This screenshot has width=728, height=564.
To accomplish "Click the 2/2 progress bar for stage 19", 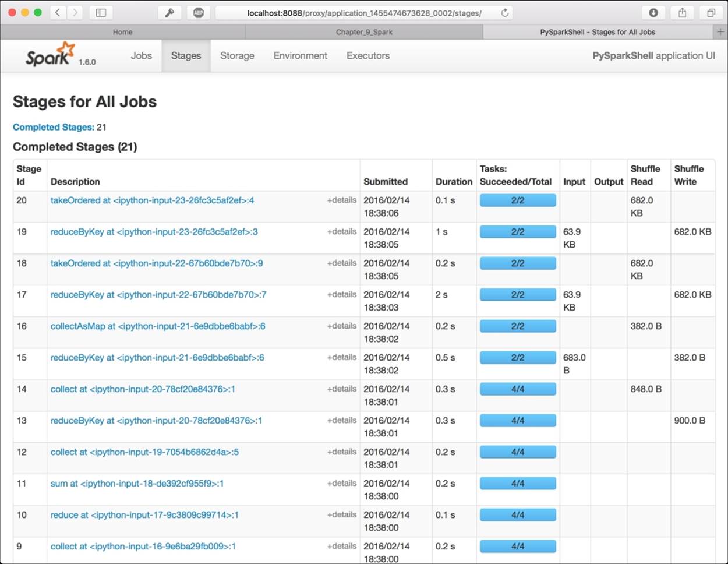I will tap(518, 232).
